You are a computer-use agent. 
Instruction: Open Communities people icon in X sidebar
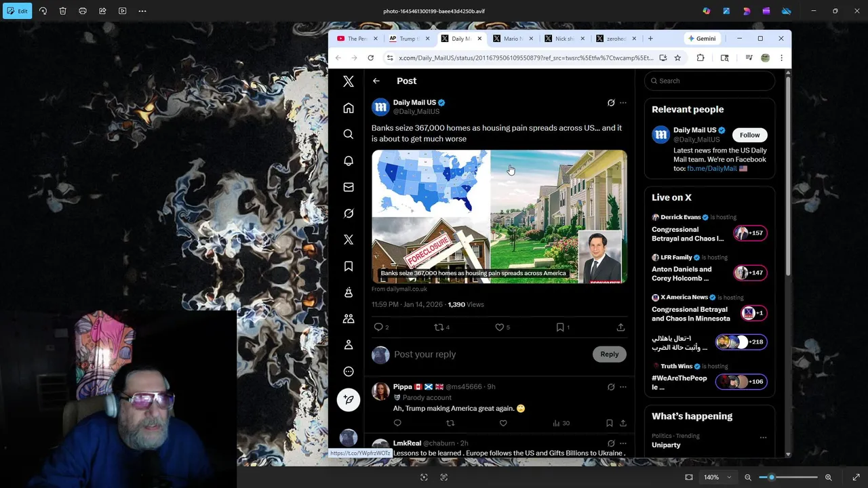(x=349, y=319)
